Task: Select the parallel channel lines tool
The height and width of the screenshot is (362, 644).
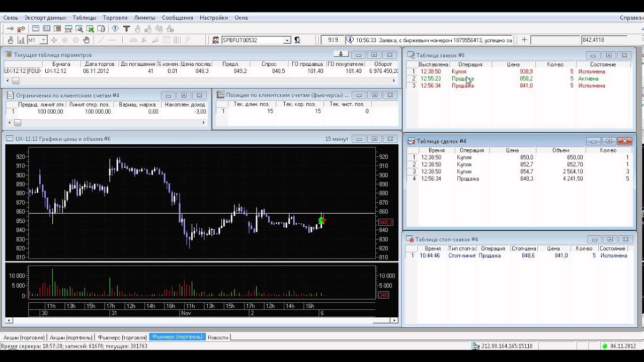Action: point(188,40)
